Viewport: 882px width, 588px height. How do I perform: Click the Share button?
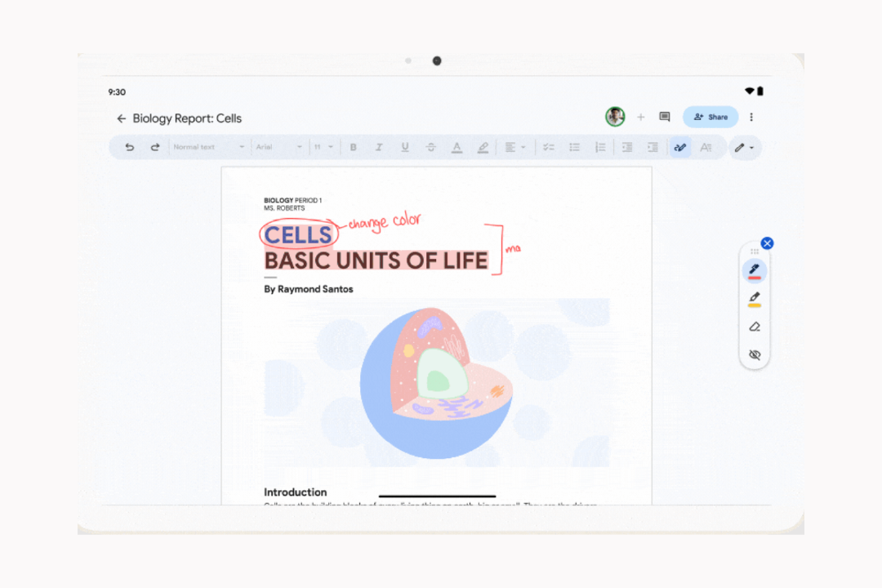(x=710, y=118)
